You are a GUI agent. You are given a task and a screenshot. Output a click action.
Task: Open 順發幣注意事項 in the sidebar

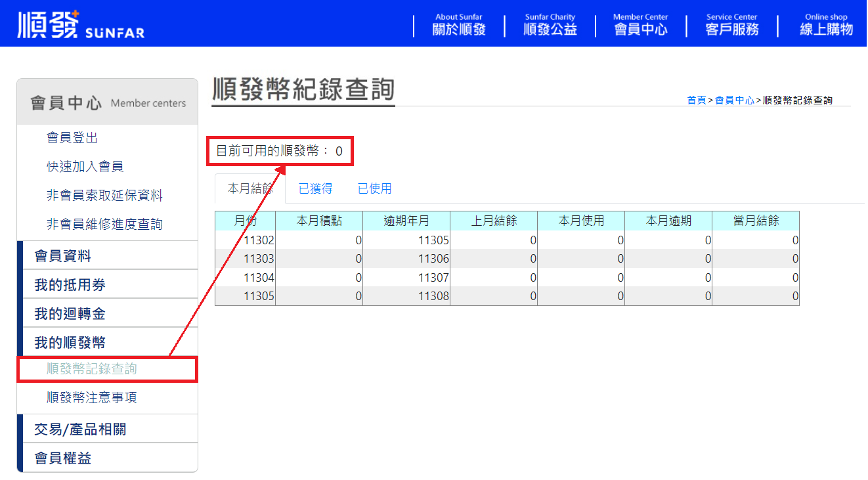pos(91,398)
